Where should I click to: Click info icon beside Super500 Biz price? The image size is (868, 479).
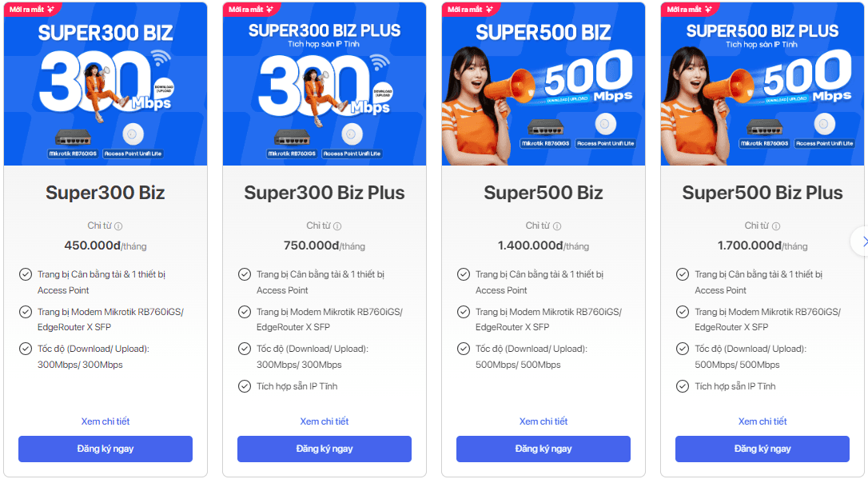point(556,226)
